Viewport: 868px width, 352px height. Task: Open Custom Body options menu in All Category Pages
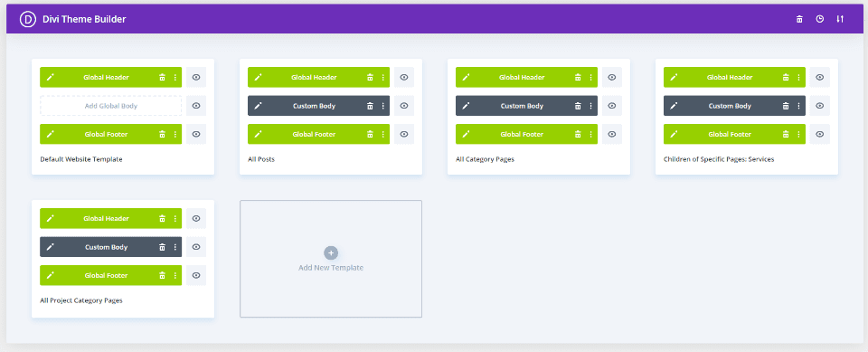(x=590, y=106)
